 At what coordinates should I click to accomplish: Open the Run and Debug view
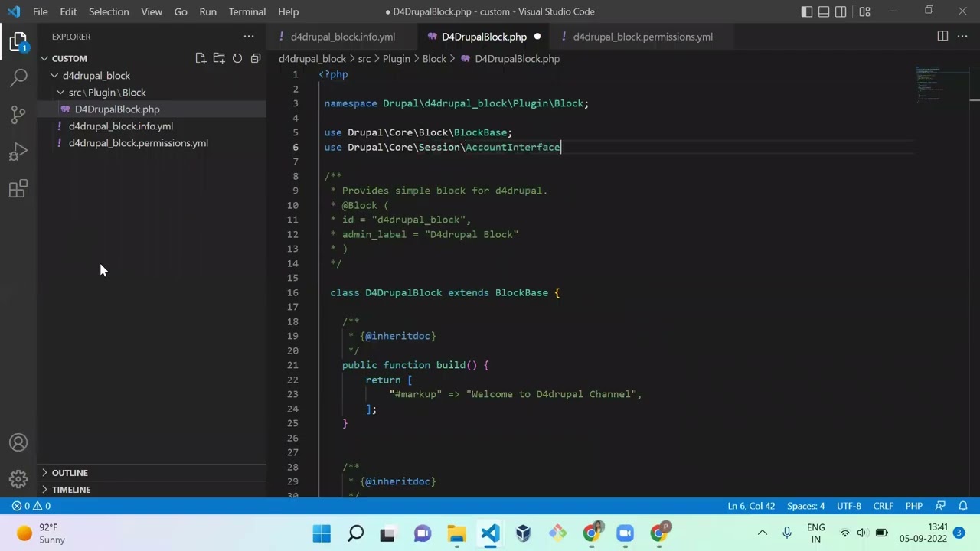(18, 152)
